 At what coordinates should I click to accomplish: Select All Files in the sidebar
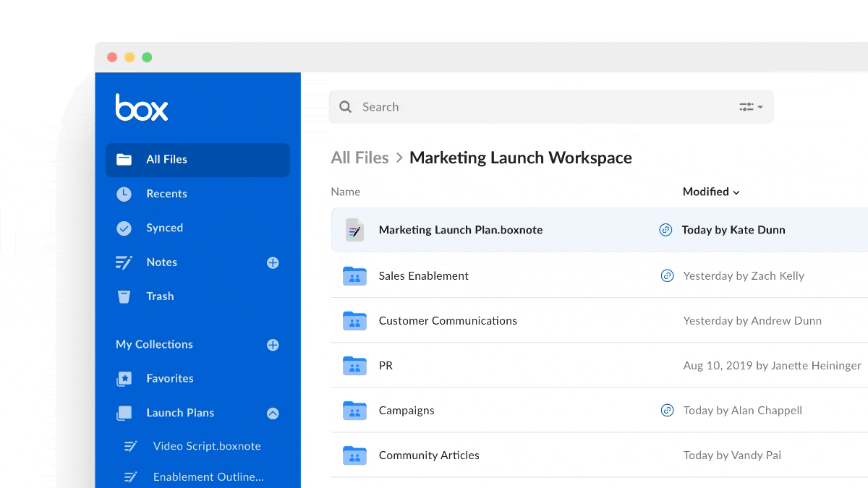pyautogui.click(x=166, y=160)
